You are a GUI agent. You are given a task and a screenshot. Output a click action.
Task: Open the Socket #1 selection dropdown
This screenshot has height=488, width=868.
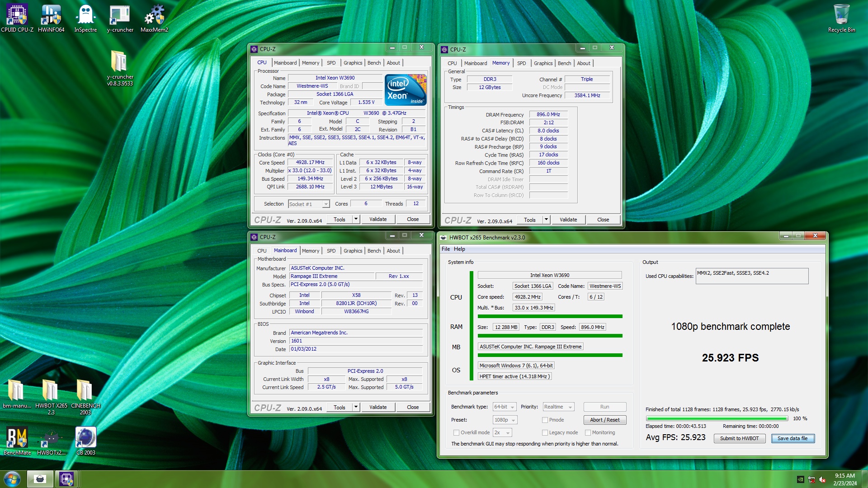click(309, 204)
